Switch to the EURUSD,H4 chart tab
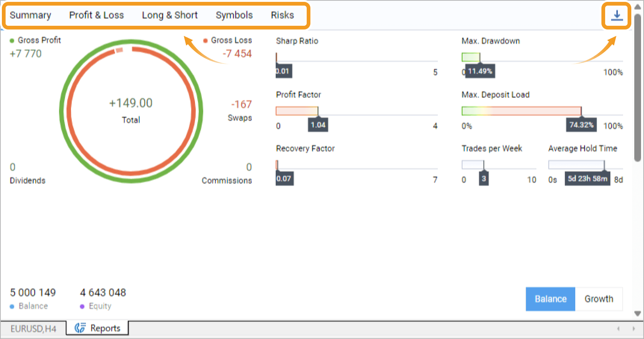The image size is (644, 339). 33,329
